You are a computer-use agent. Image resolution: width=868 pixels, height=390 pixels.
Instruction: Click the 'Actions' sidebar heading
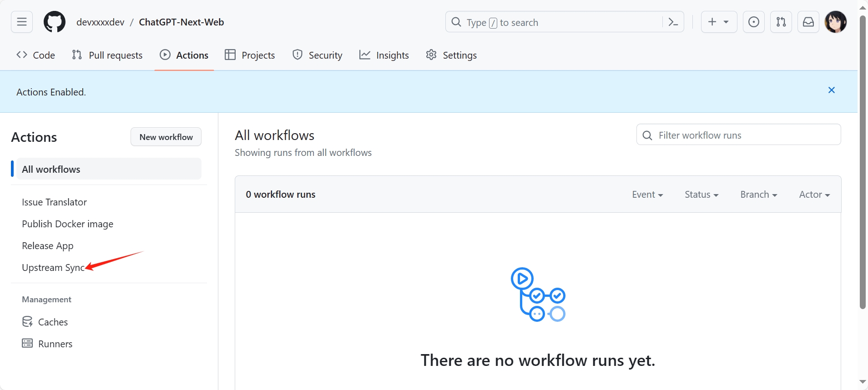click(34, 137)
